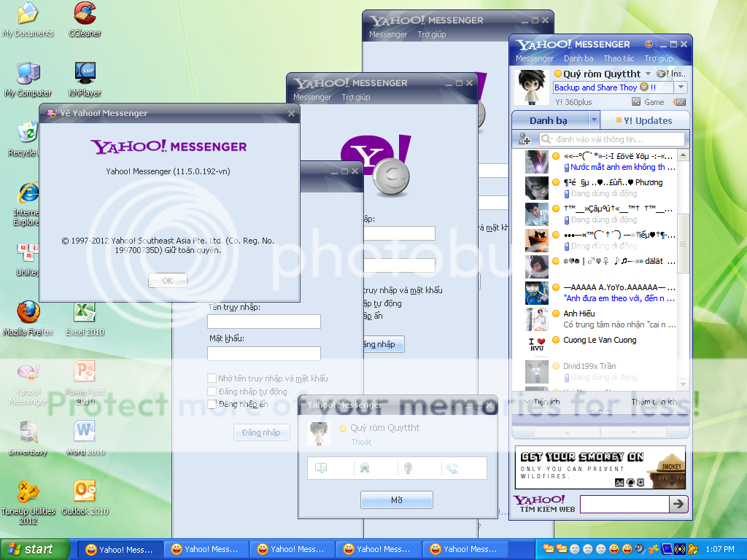Click the Mật khẩu password field
Screen dimensions: 747x560
click(x=264, y=354)
